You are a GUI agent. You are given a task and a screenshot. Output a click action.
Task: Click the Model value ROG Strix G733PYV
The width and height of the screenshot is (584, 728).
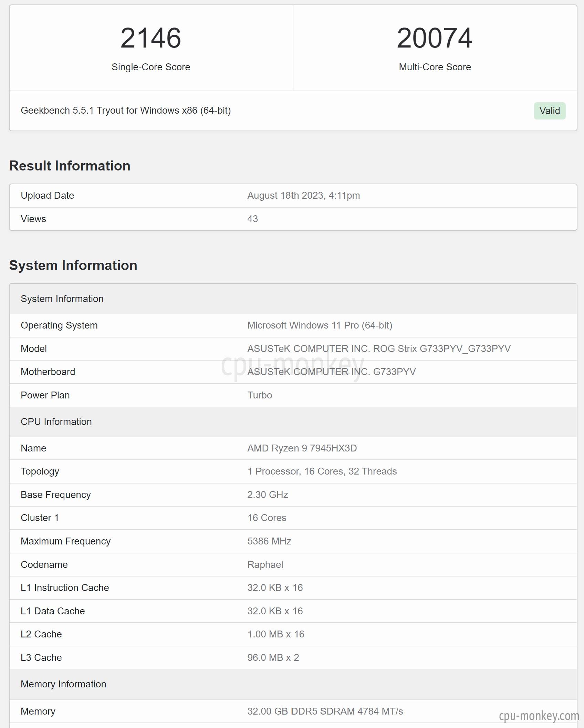point(379,349)
